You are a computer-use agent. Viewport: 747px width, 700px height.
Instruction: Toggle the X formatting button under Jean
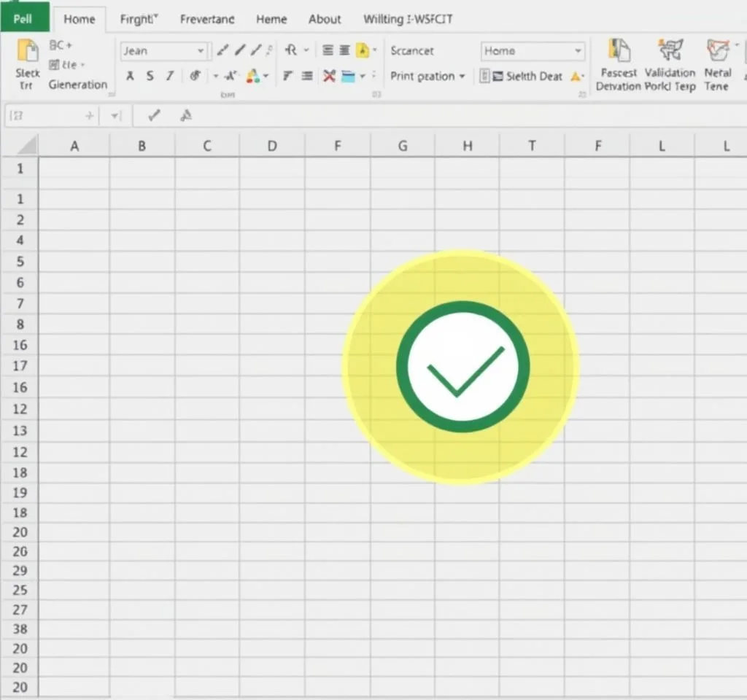coord(130,76)
